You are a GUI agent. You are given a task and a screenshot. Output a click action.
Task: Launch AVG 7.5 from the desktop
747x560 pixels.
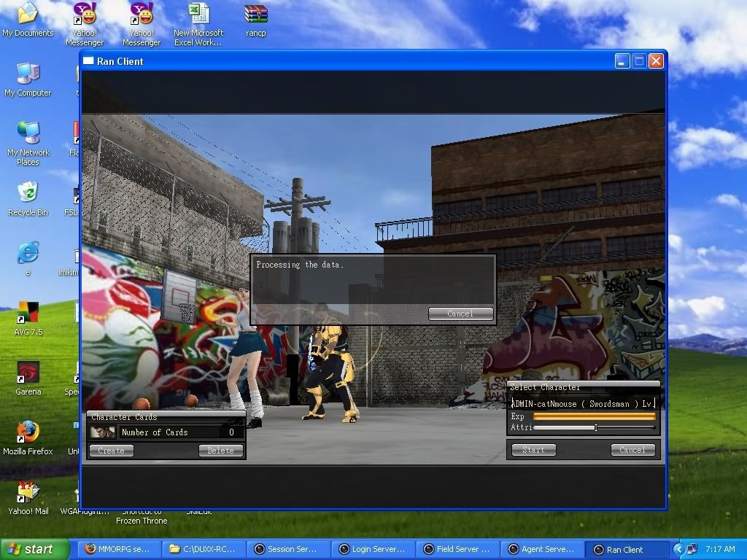click(28, 313)
